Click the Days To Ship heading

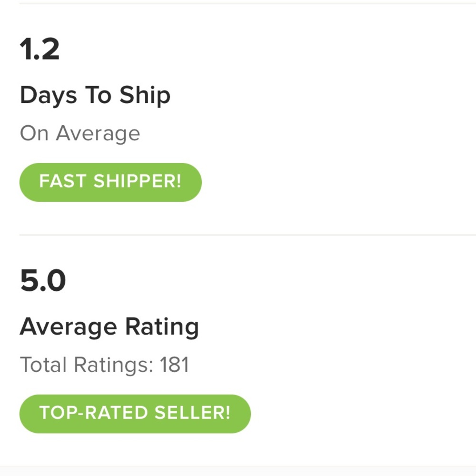tap(95, 95)
